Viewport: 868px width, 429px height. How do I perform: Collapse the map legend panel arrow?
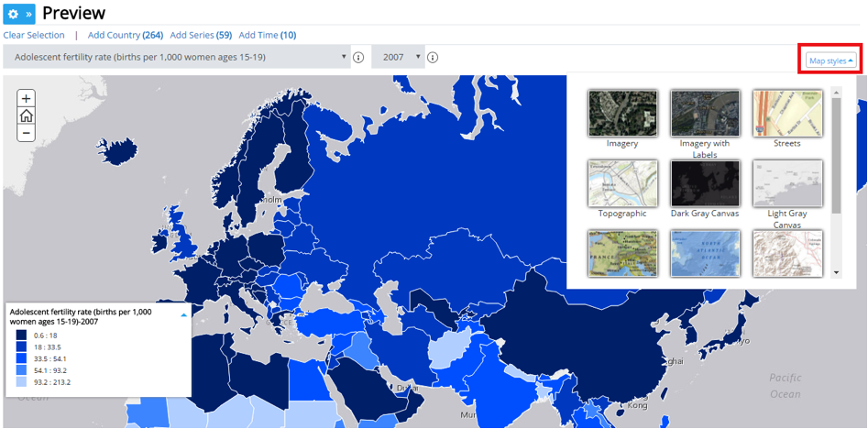pos(183,314)
